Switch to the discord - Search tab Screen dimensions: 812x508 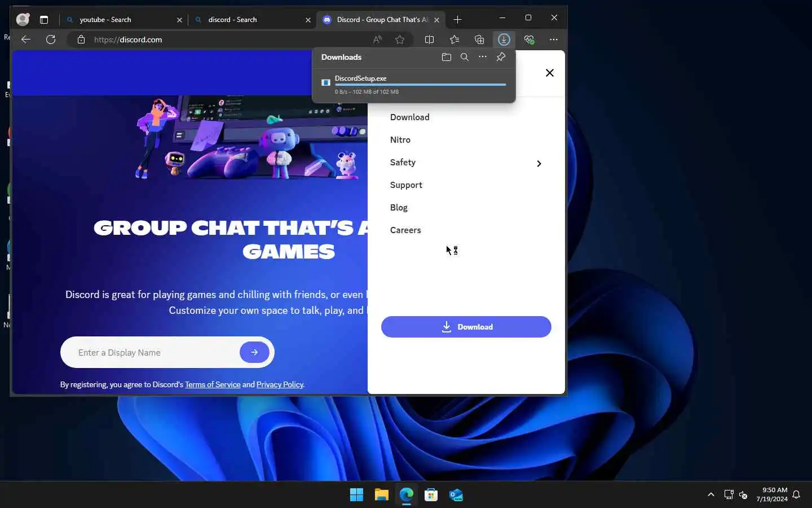(x=253, y=20)
